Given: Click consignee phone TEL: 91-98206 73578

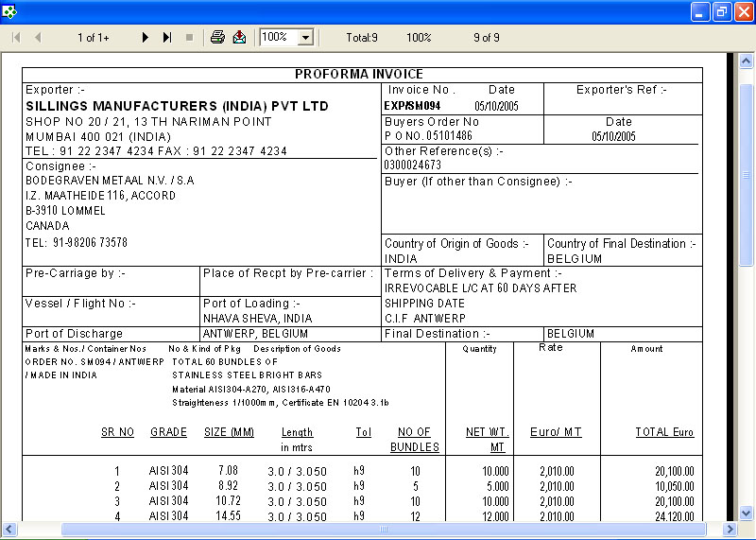Looking at the screenshot, I should 77,242.
